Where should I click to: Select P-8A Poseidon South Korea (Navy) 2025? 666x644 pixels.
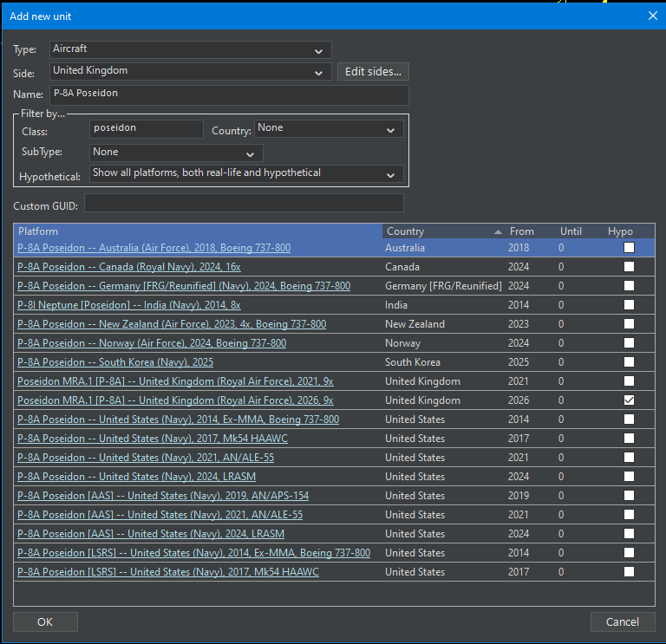pos(115,362)
